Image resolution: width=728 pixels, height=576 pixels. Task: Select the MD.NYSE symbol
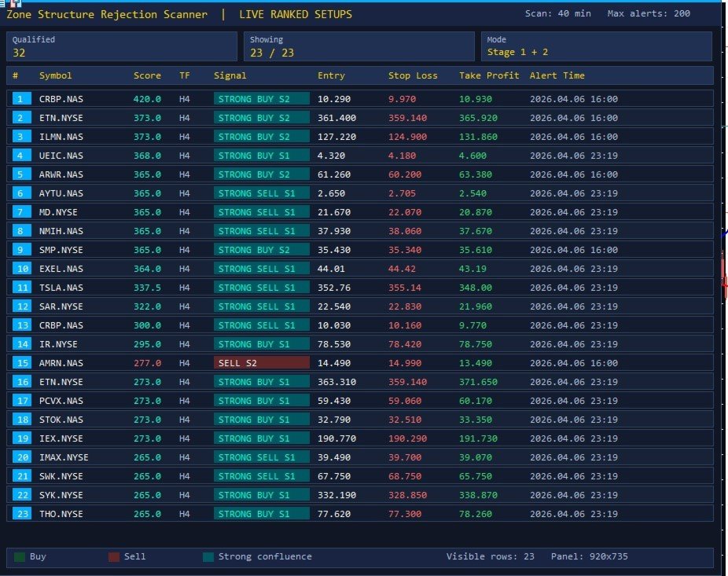[x=58, y=212]
